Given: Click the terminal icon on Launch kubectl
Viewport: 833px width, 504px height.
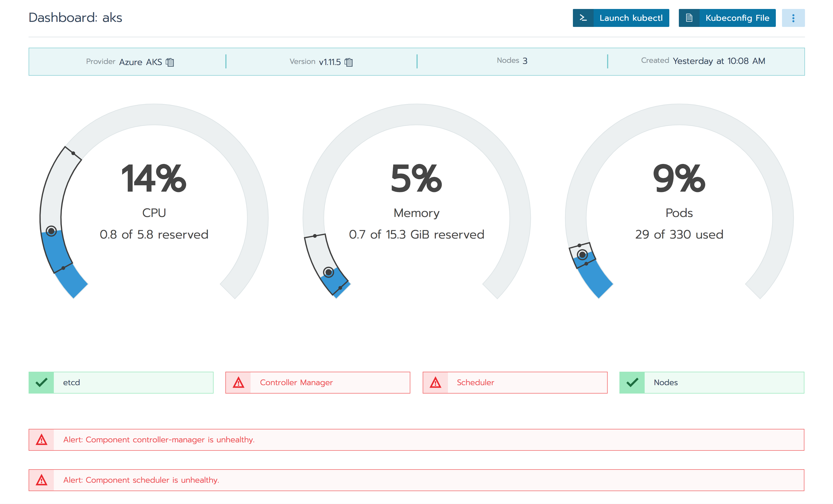Looking at the screenshot, I should click(583, 18).
